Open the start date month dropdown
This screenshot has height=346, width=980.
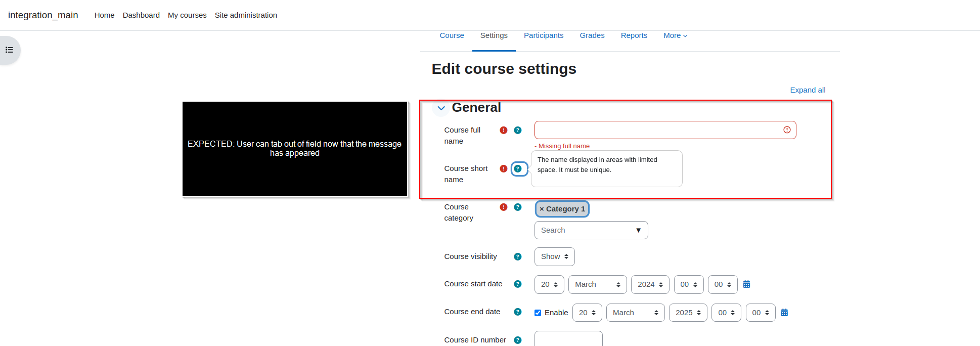pos(598,284)
